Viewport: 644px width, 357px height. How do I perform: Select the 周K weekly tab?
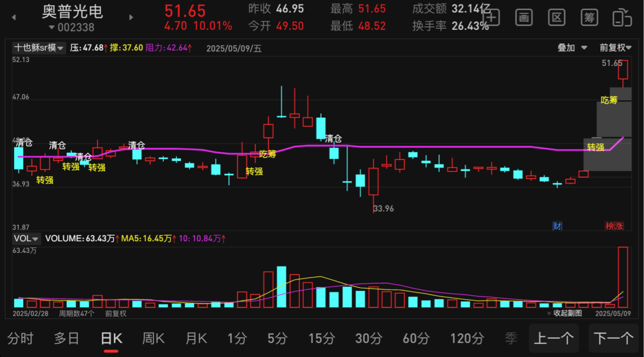click(x=153, y=338)
